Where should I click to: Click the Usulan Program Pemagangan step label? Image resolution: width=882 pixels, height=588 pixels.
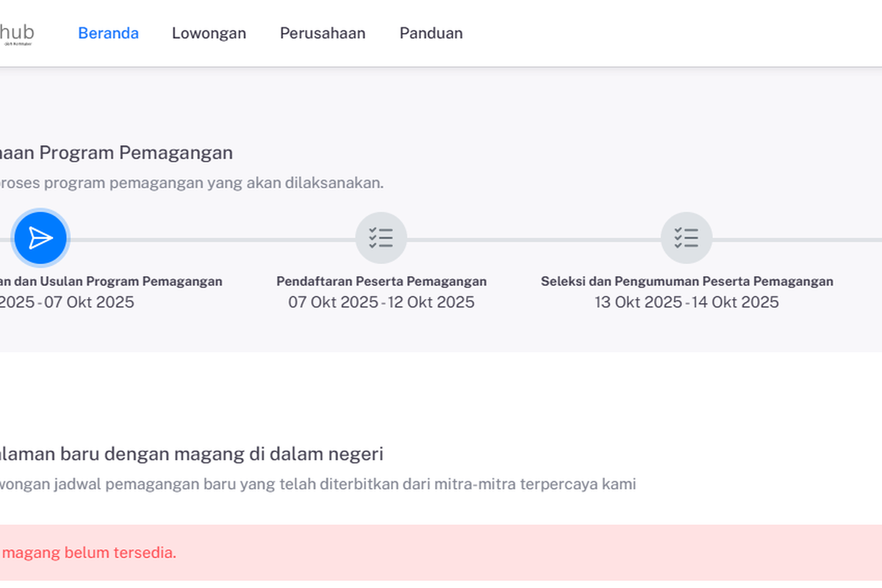tap(110, 281)
